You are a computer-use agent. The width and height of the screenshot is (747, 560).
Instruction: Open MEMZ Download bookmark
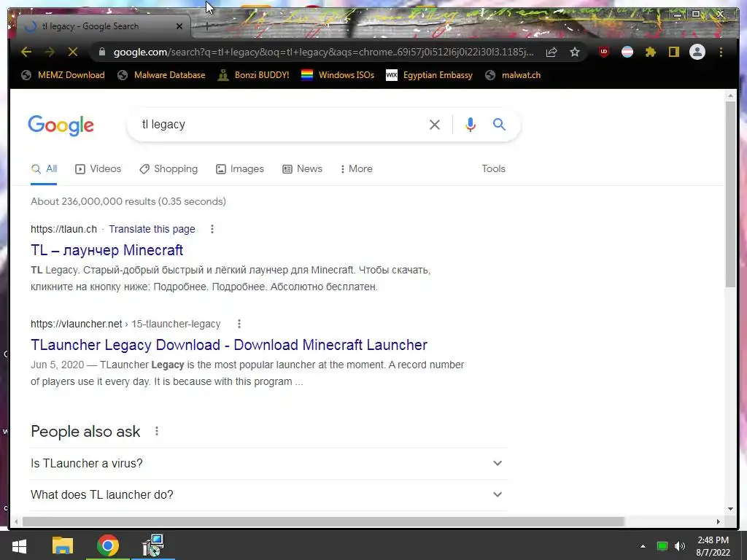point(63,75)
